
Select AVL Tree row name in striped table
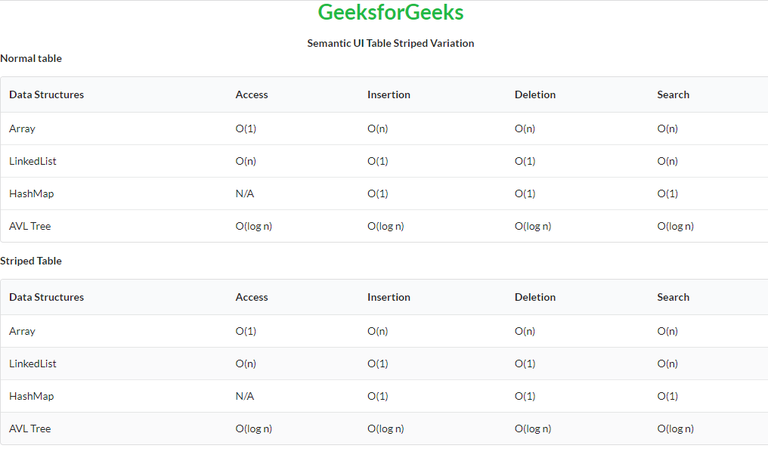tap(30, 428)
